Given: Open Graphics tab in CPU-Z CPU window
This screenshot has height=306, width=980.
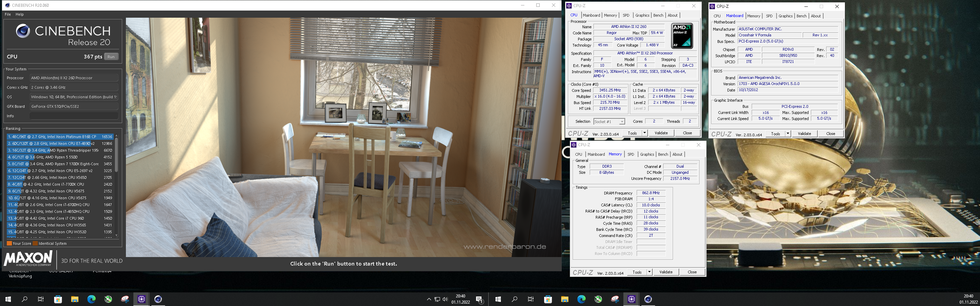Looking at the screenshot, I should pos(642,15).
